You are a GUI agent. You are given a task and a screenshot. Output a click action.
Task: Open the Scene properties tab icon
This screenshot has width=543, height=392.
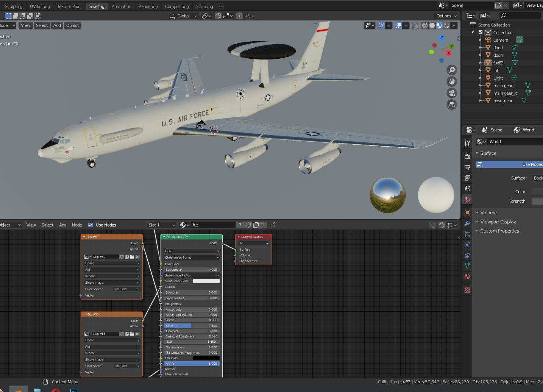(x=467, y=188)
